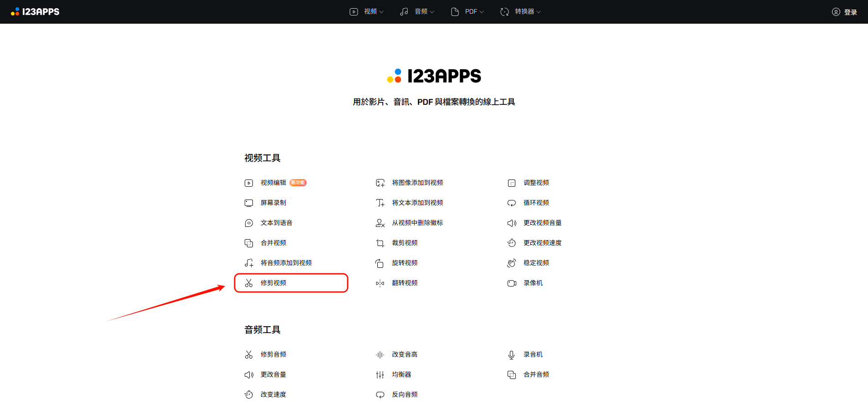
Task: Click the 修剪音频 scissors icon
Action: (x=249, y=355)
